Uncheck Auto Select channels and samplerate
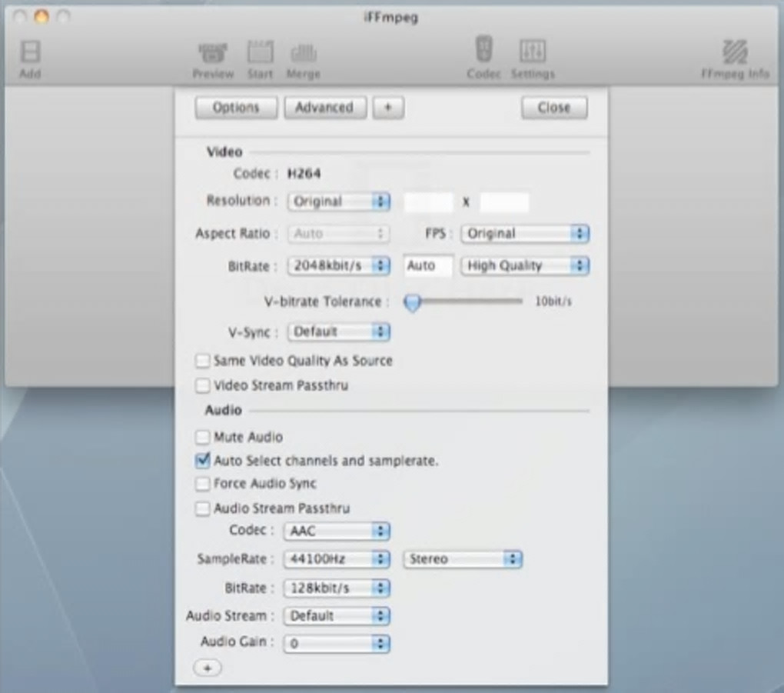This screenshot has height=693, width=784. point(202,460)
